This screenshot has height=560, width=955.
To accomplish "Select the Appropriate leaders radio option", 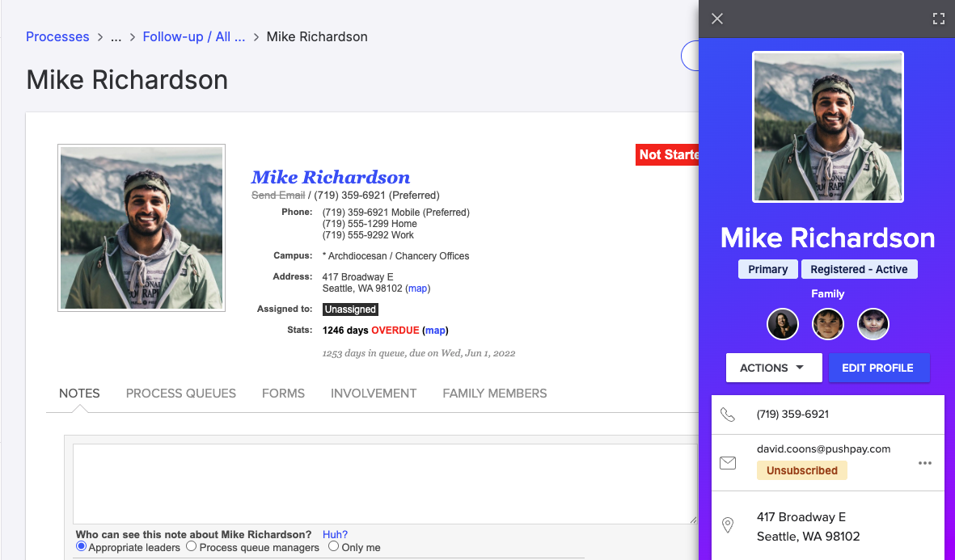I will (81, 547).
